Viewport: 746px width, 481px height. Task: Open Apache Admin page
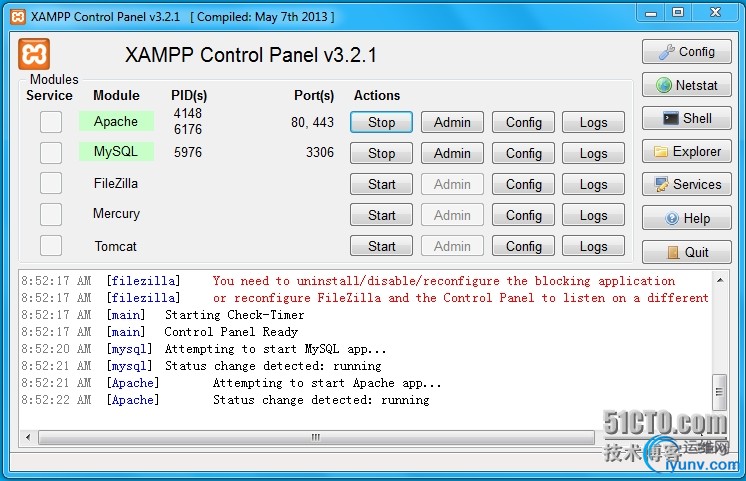452,122
